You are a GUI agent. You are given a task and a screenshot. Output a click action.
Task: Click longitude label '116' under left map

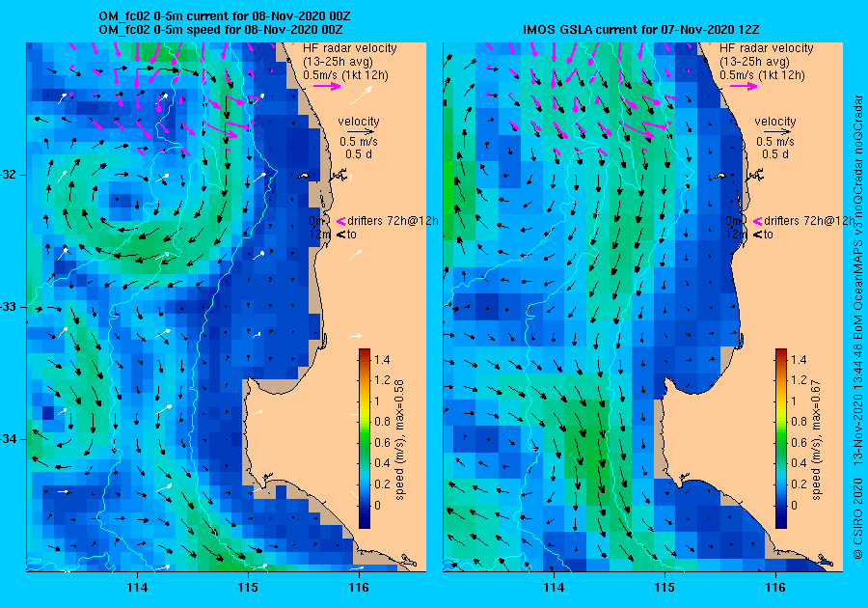pos(359,588)
